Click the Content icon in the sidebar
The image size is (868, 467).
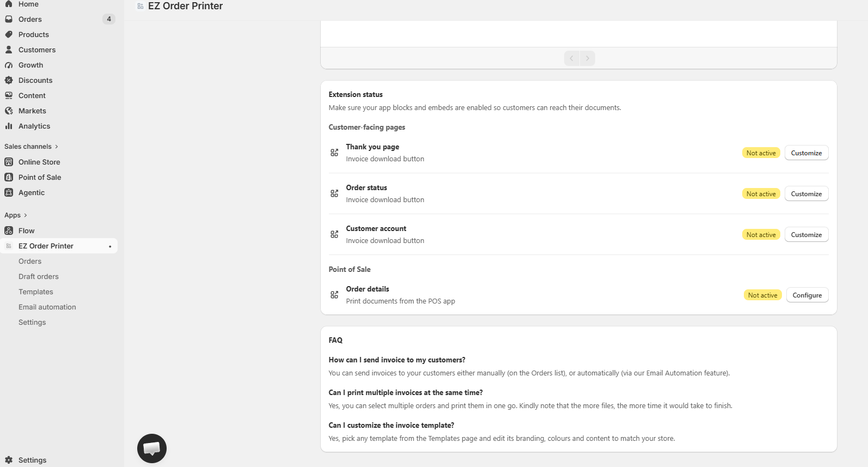tap(9, 95)
